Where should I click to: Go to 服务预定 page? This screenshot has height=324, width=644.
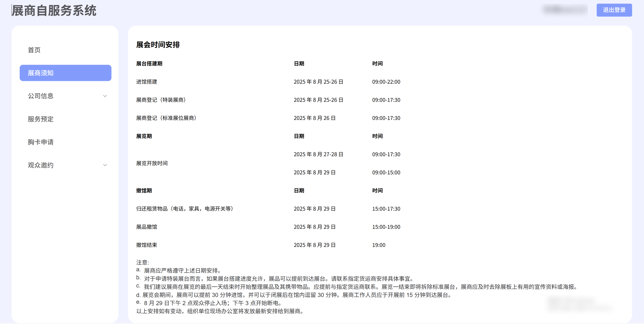41,119
